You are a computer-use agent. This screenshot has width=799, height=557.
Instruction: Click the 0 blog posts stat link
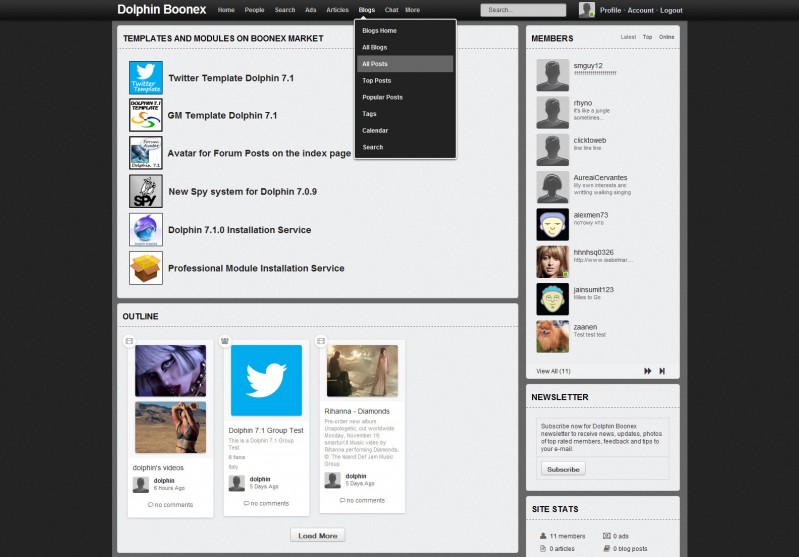[630, 549]
